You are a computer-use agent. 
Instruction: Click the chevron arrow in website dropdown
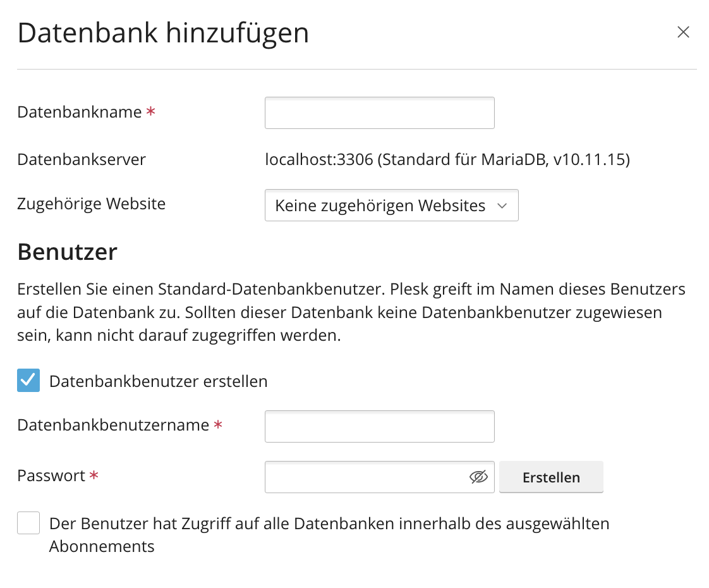click(x=502, y=206)
